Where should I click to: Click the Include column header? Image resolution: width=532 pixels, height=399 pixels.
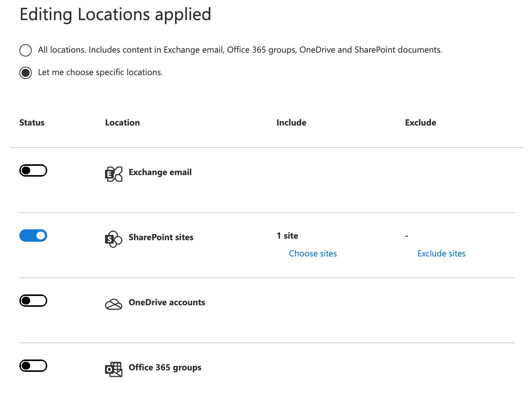292,123
